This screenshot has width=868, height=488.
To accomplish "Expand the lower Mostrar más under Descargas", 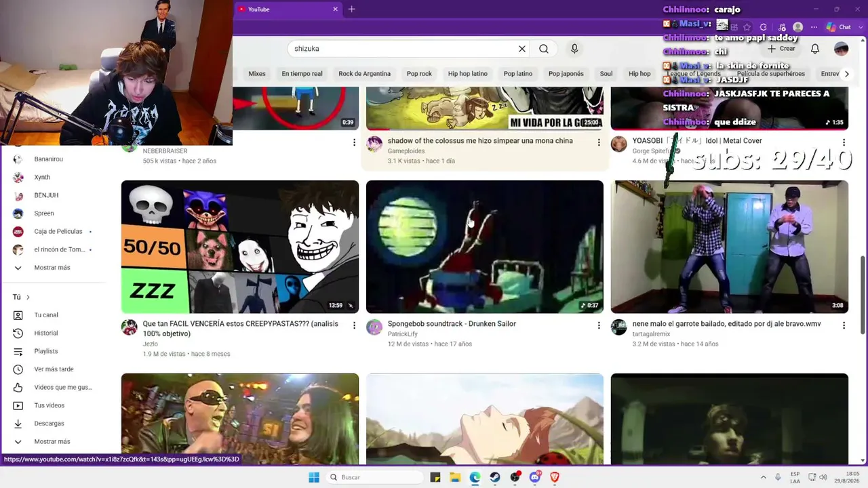I will tap(52, 441).
